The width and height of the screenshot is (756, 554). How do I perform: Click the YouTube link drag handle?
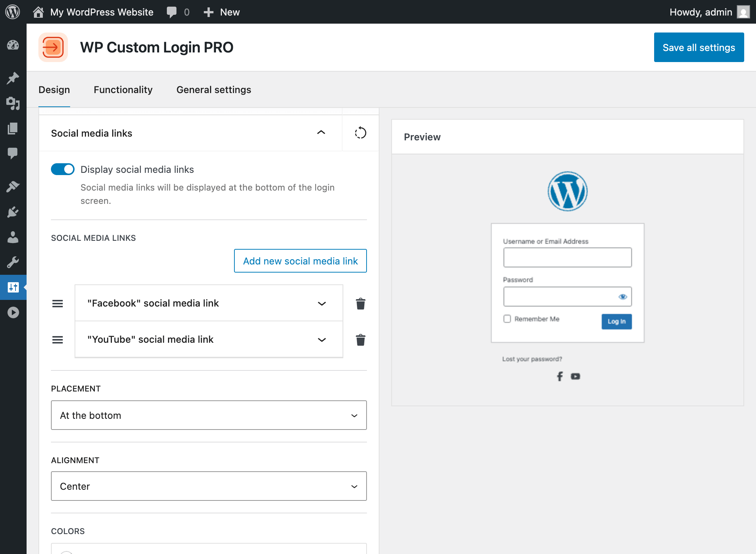point(58,340)
